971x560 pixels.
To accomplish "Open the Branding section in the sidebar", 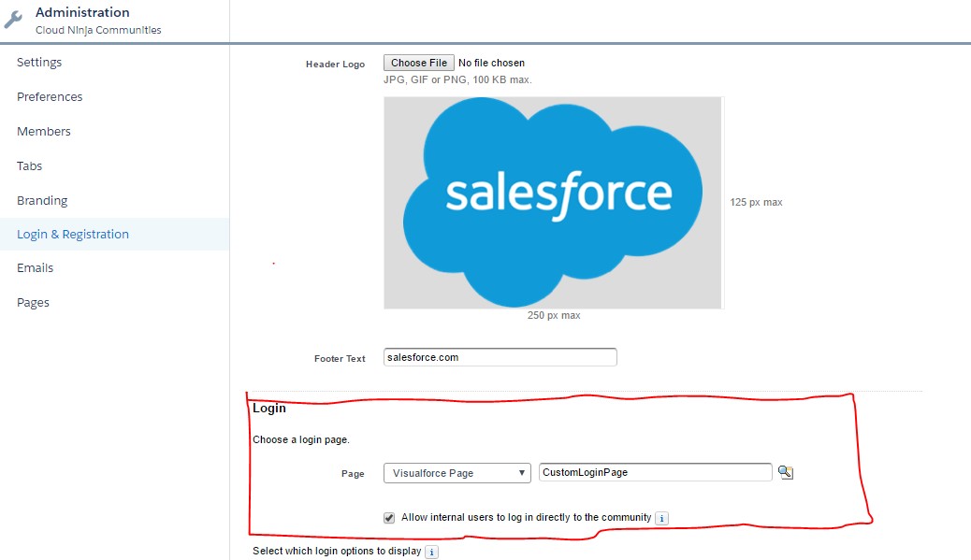I will click(42, 200).
